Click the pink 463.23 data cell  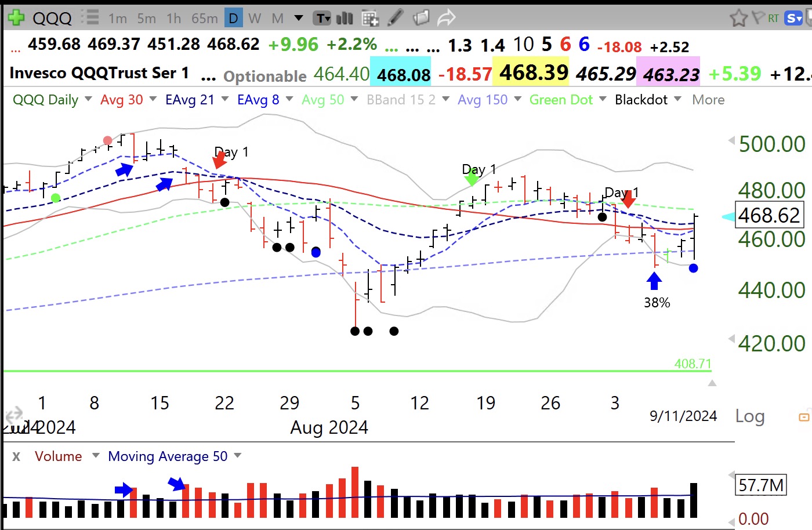click(669, 72)
